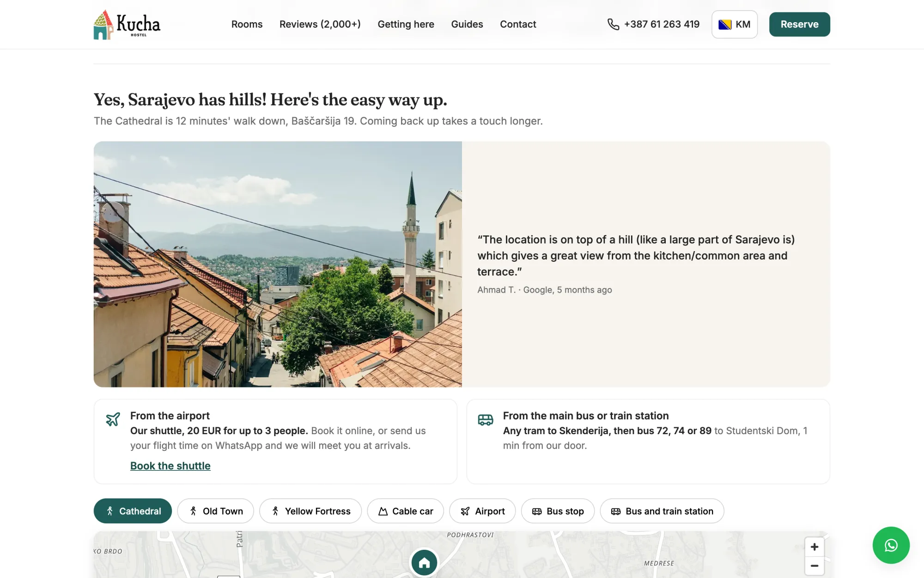This screenshot has height=578, width=924.
Task: Select the Yellow Fortress route chip
Action: 310,511
